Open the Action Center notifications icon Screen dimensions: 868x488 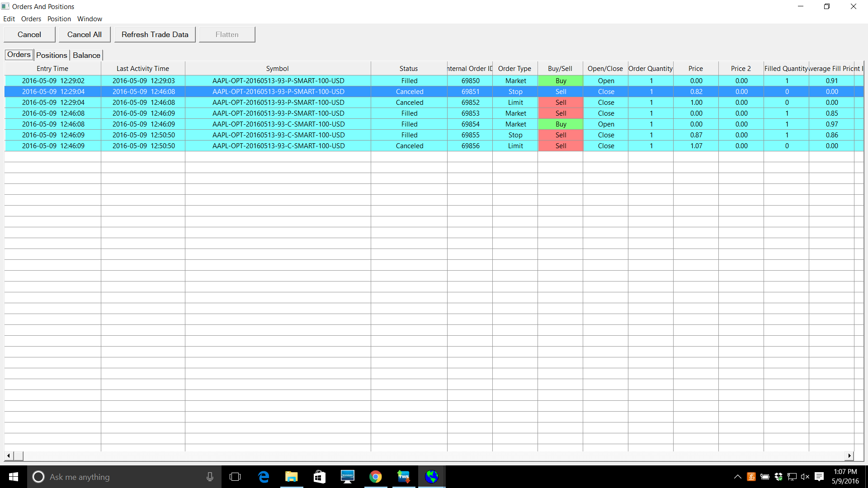pyautogui.click(x=819, y=477)
